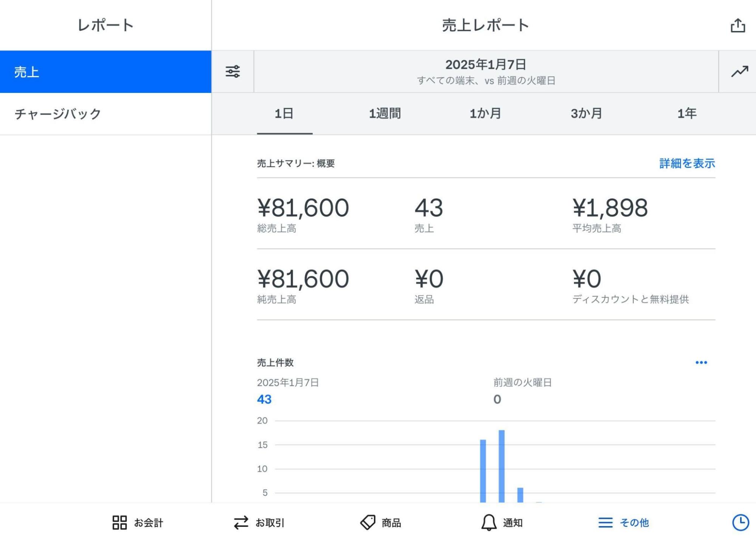The width and height of the screenshot is (756, 542).
Task: Open the 売上件数 overflow menu
Action: [x=702, y=362]
